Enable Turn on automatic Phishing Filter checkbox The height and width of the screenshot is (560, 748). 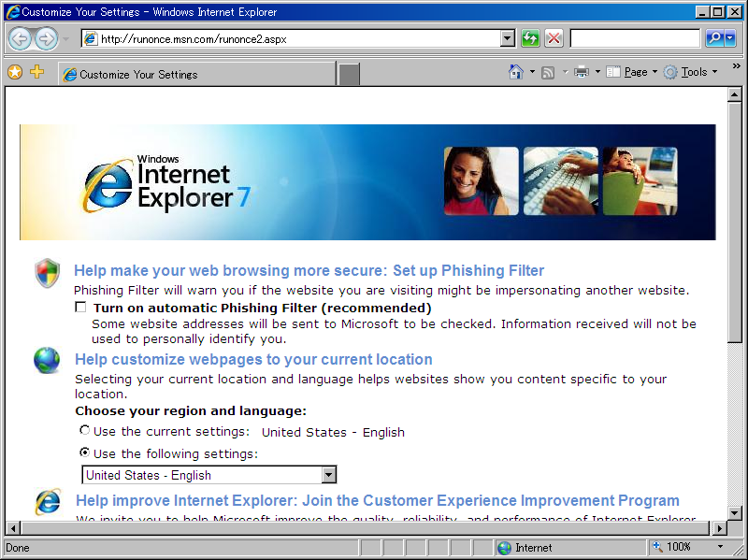point(80,308)
